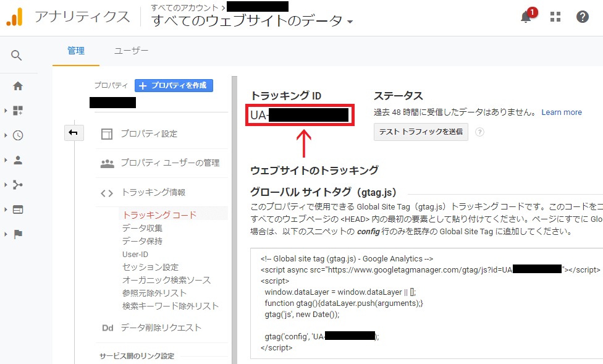Click the プロパティ ユーザーの管理 people icon
The height and width of the screenshot is (364, 603).
[107, 164]
